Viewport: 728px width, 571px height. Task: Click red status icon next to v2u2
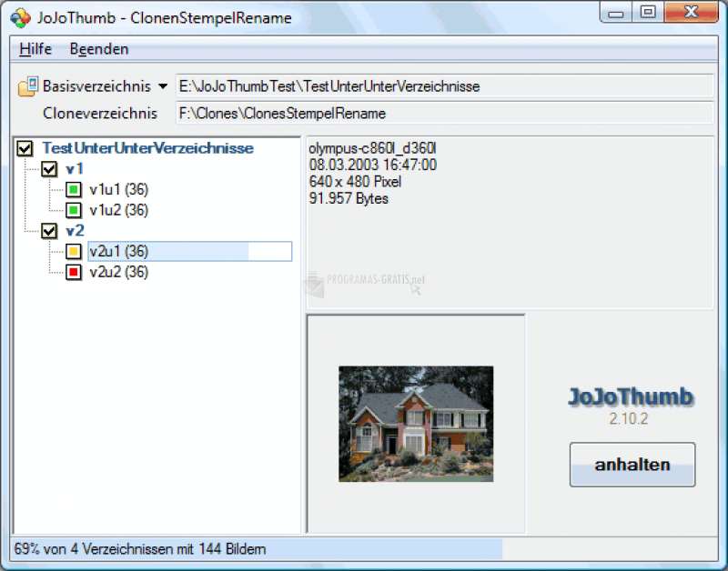[x=74, y=272]
